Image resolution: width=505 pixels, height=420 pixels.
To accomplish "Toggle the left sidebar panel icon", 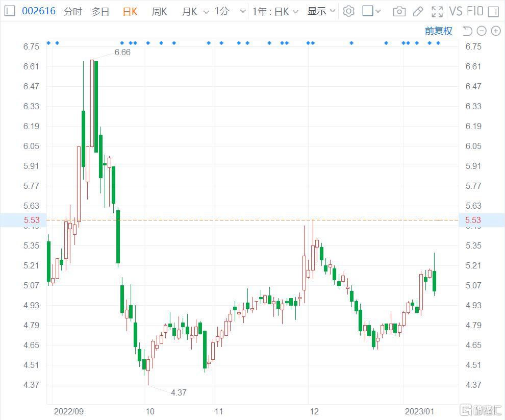I will pyautogui.click(x=10, y=11).
